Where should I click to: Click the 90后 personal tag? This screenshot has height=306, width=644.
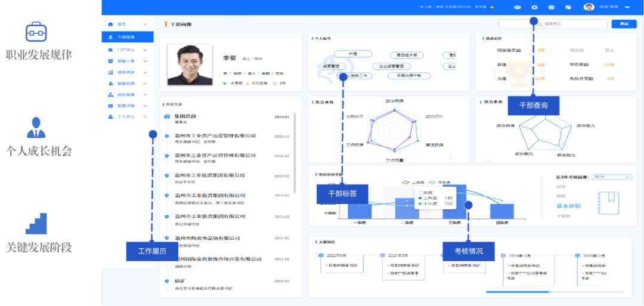click(x=353, y=54)
